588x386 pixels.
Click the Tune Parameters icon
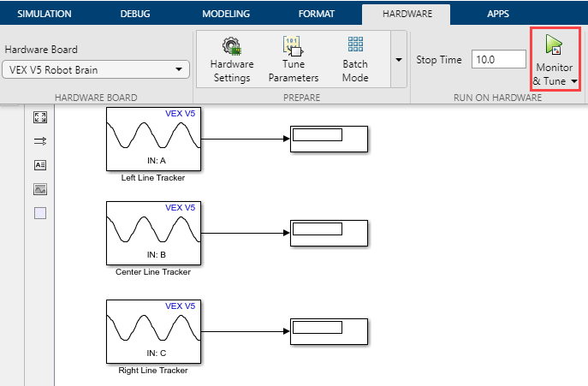(293, 46)
